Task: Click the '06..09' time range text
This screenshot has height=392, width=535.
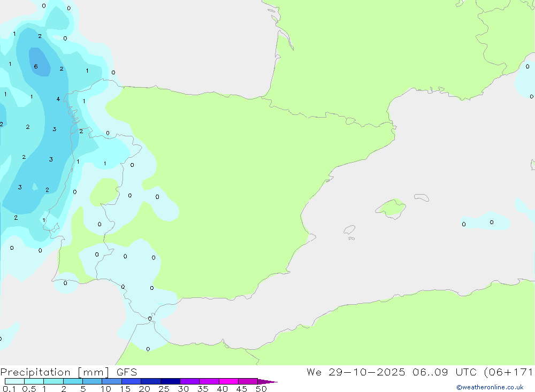Action: (x=430, y=372)
